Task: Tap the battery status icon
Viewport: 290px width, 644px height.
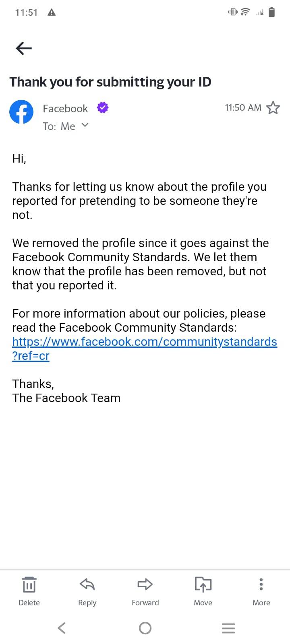Action: pyautogui.click(x=272, y=12)
